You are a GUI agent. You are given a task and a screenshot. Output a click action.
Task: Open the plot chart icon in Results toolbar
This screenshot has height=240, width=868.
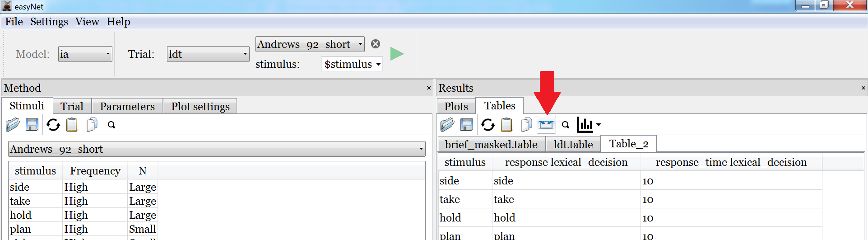588,125
